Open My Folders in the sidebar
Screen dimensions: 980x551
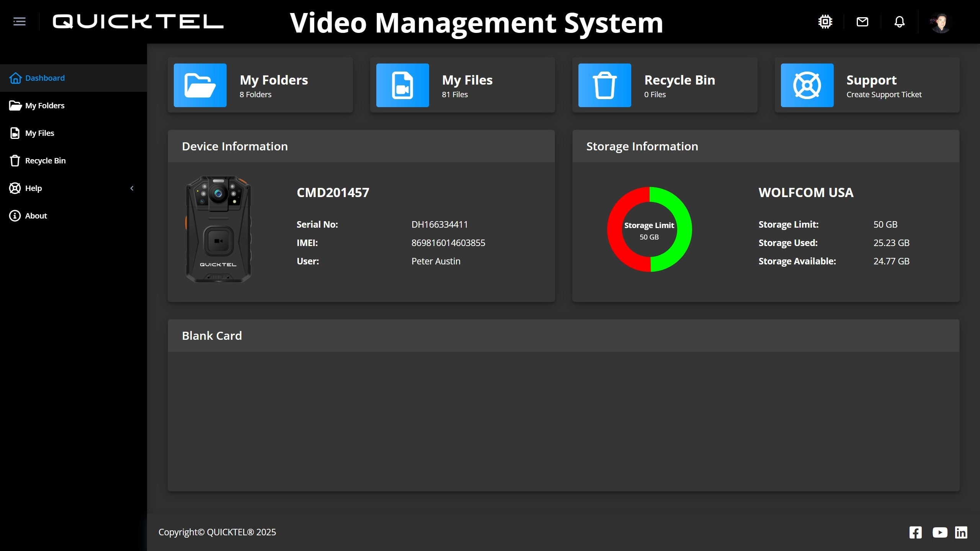pos(44,106)
